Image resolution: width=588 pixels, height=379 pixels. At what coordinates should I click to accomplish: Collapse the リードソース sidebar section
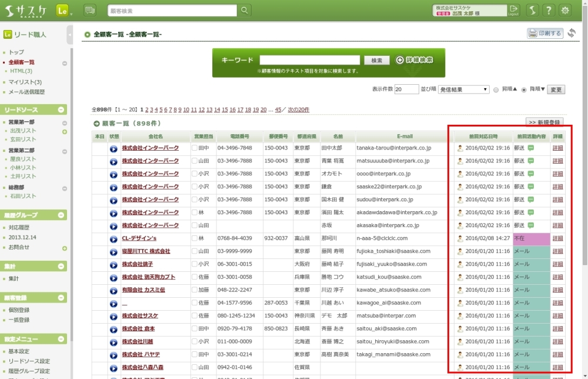coord(62,110)
